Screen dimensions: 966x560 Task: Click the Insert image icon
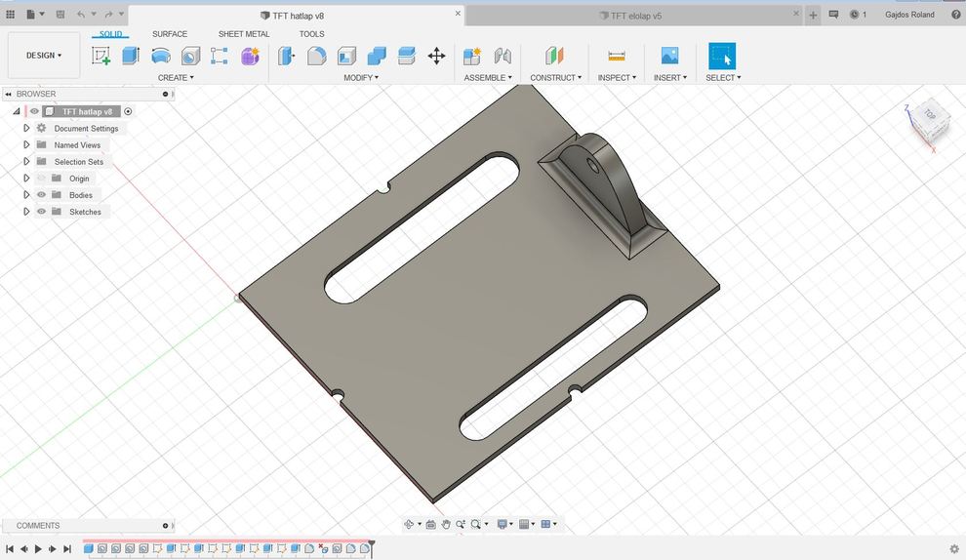click(x=669, y=56)
